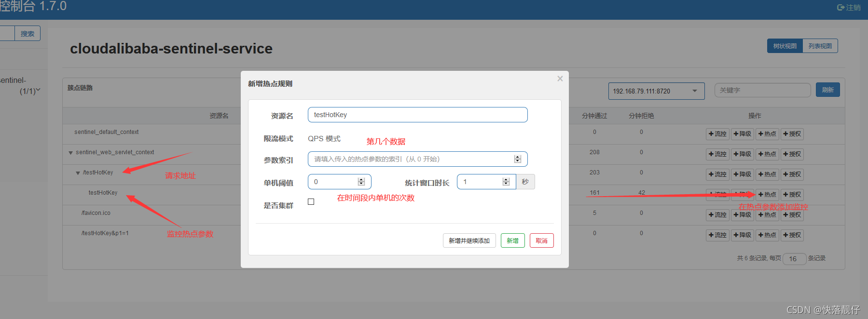Click the 单机阈值 spinner arrows
Image resolution: width=868 pixels, height=319 pixels.
(361, 182)
